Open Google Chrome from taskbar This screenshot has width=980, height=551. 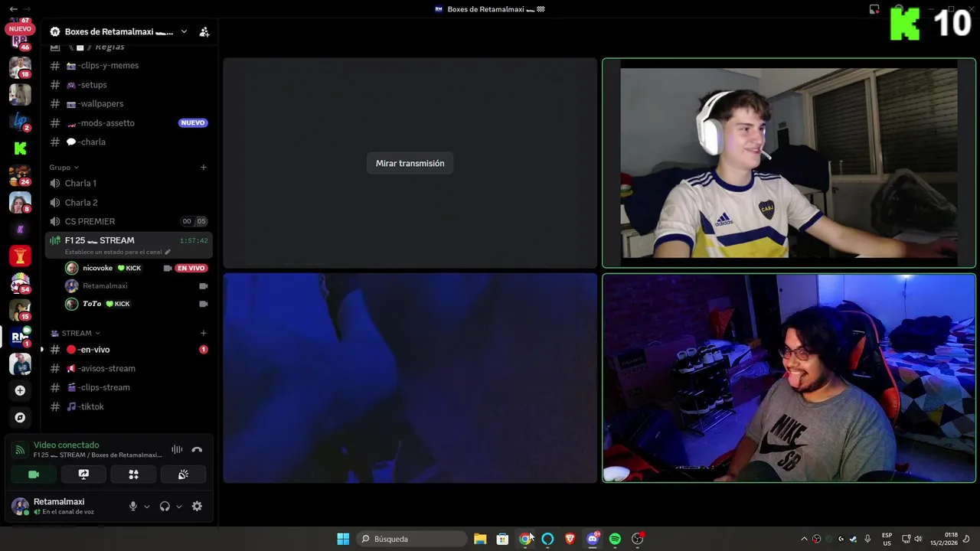click(525, 540)
